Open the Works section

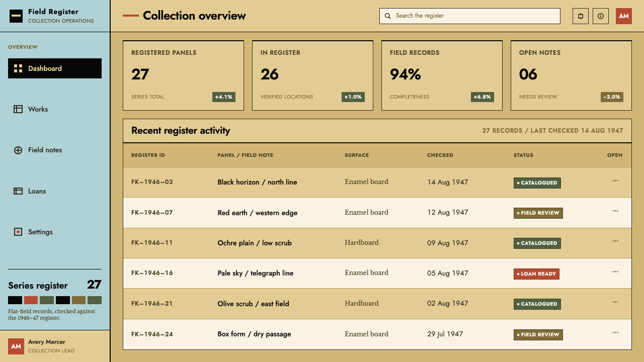pyautogui.click(x=55, y=109)
